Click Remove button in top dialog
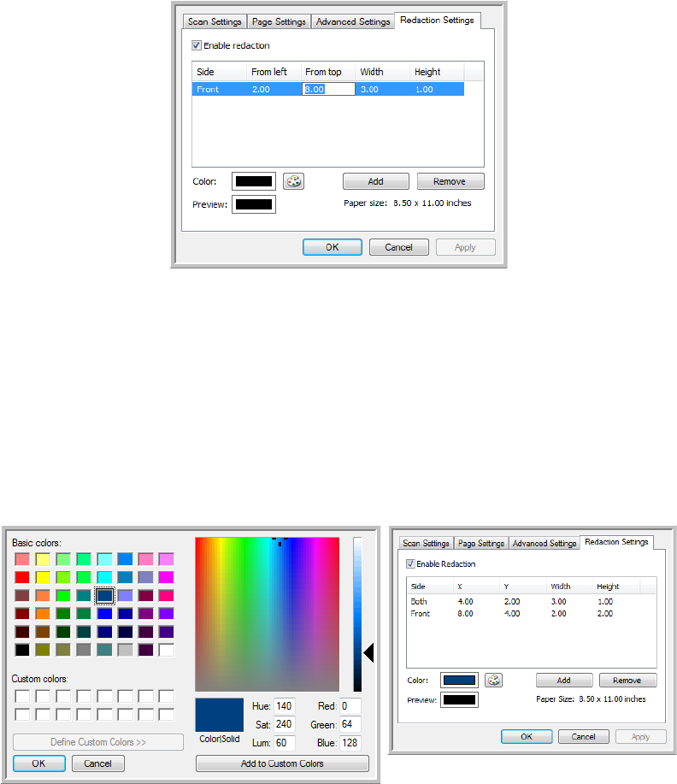The image size is (677, 784). pyautogui.click(x=450, y=181)
